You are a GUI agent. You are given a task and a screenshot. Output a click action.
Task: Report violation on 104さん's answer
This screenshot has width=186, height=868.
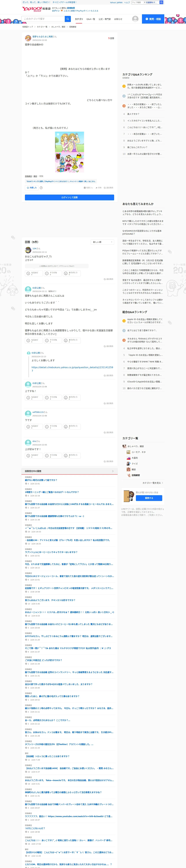(109, 279)
